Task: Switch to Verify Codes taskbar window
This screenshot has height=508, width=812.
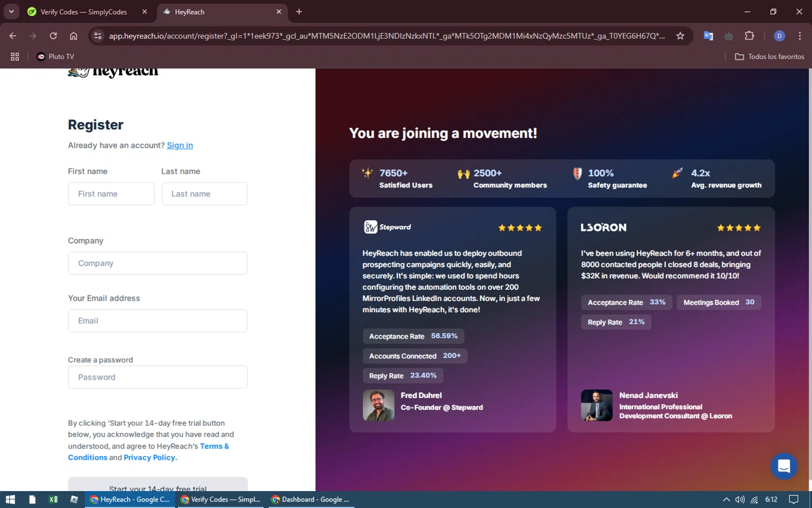Action: pos(220,499)
